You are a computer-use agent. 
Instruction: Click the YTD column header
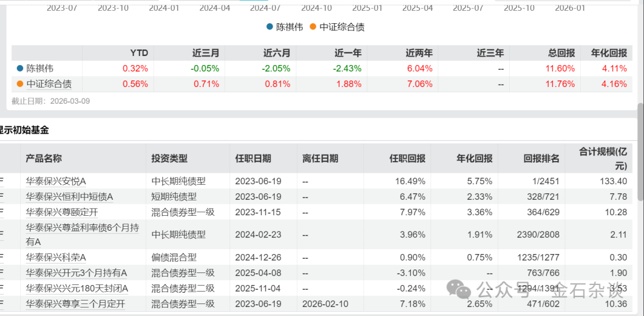click(x=139, y=53)
